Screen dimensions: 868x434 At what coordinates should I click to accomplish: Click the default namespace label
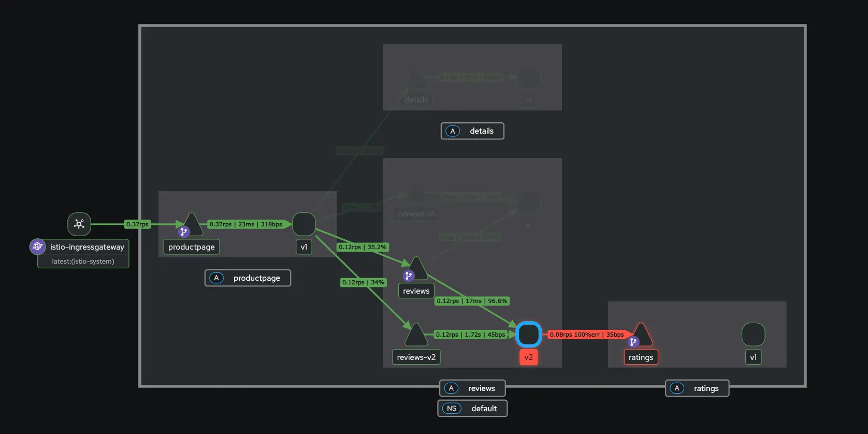point(472,409)
